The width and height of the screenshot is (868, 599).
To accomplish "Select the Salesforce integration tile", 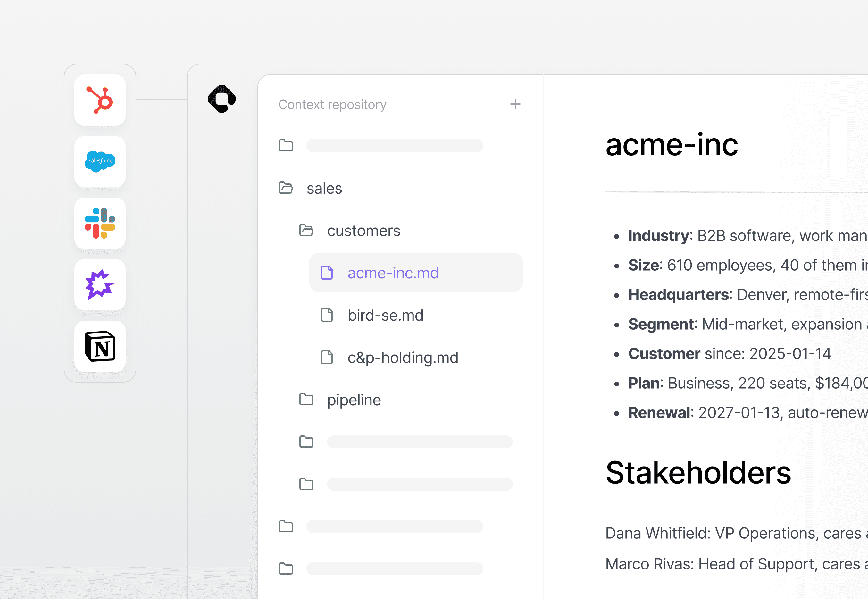I will 100,161.
